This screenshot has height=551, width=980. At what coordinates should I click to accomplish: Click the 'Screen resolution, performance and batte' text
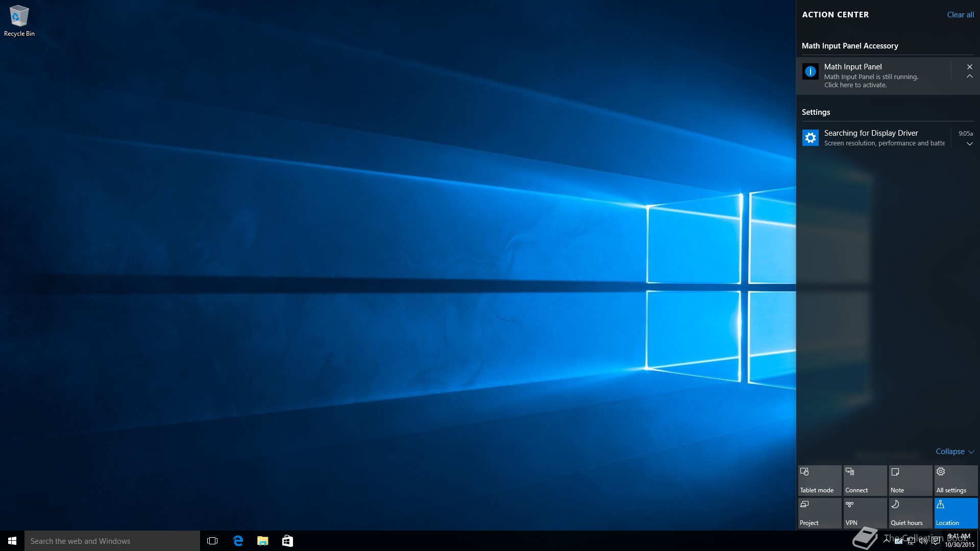(885, 143)
